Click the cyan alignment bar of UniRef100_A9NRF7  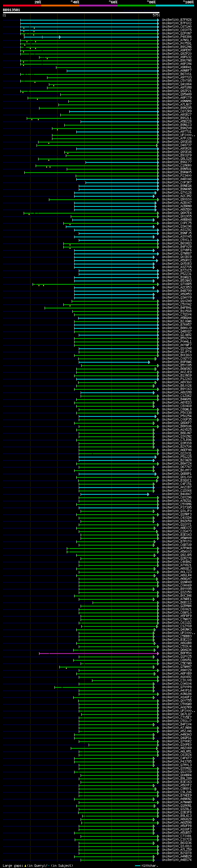(x=113, y=71)
